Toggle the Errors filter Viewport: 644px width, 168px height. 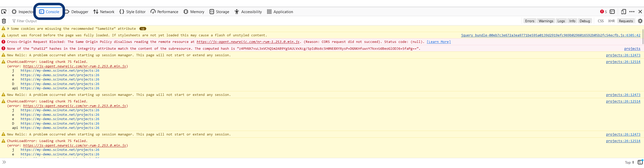tap(530, 21)
